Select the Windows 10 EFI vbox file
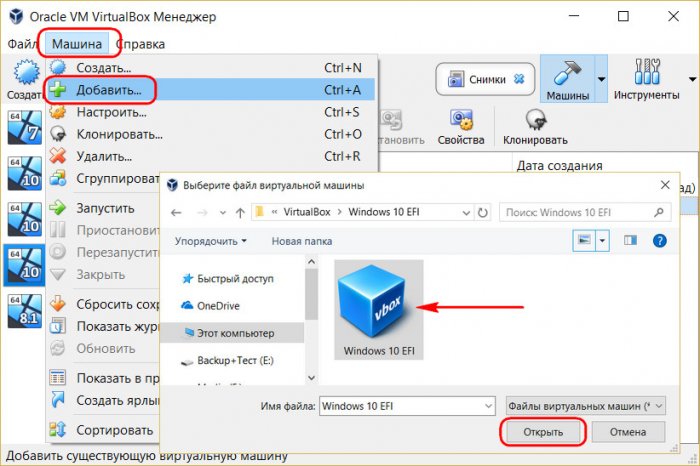700x466 pixels. click(x=379, y=309)
